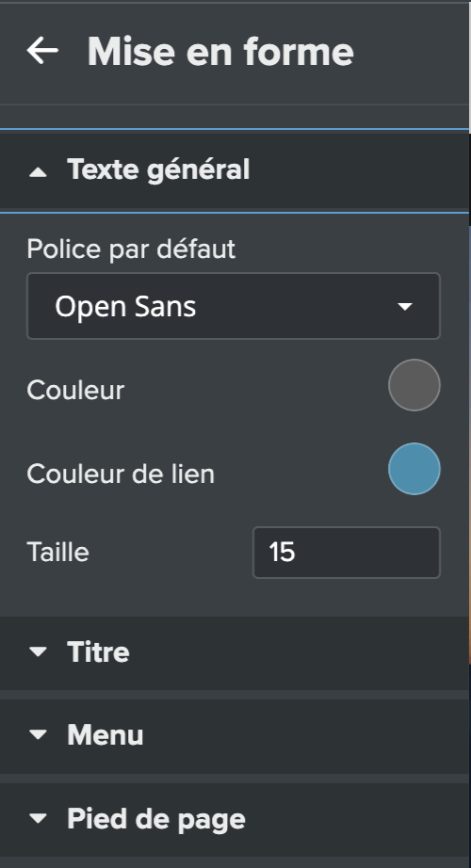
Task: Open the blue Couleur de lien swatch
Action: [x=414, y=469]
